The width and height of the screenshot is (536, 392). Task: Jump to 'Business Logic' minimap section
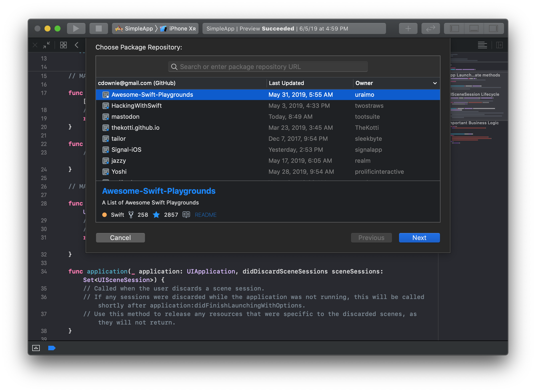coord(474,123)
